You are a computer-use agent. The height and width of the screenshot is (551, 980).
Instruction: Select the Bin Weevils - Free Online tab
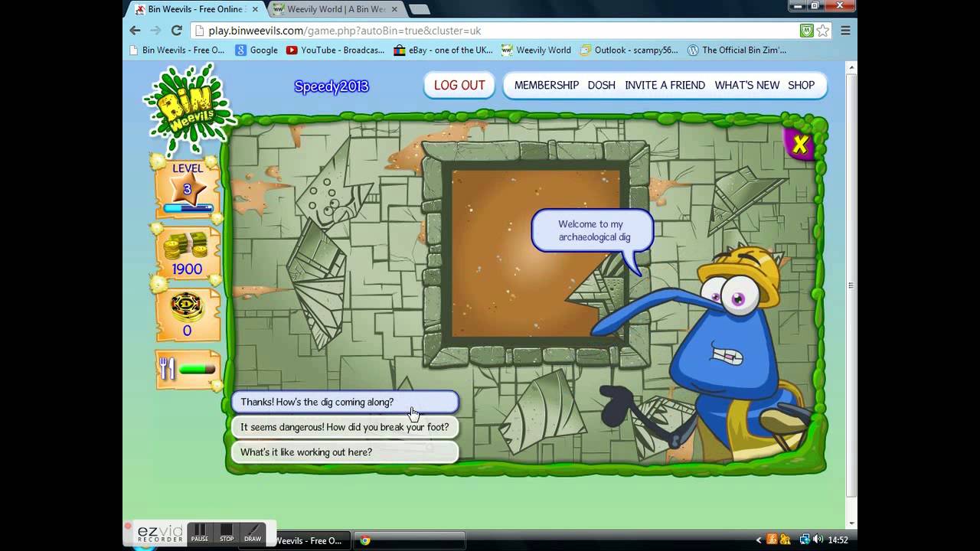pos(196,9)
